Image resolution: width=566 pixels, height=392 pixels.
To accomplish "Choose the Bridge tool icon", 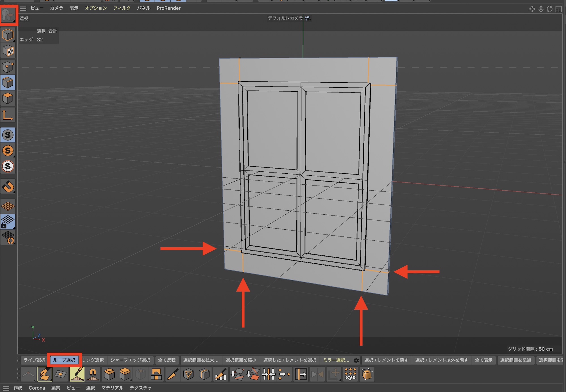I will [x=156, y=374].
